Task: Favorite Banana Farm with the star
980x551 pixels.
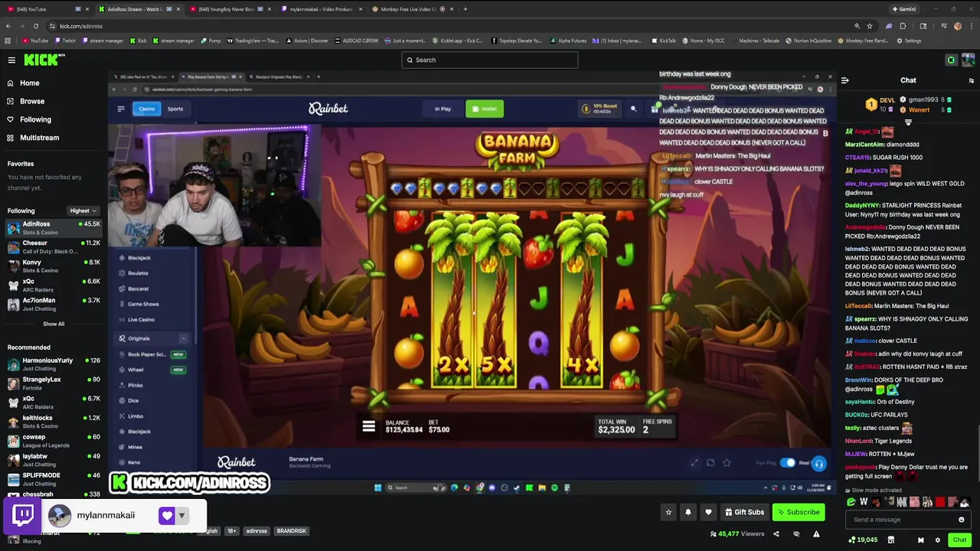Action: tap(727, 463)
